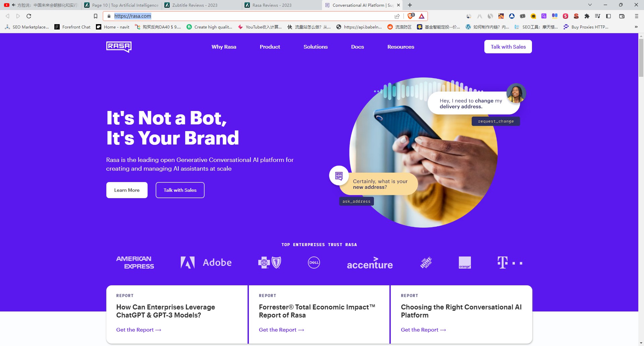The image size is (644, 346).
Task: Click the share icon in address bar
Action: click(397, 16)
